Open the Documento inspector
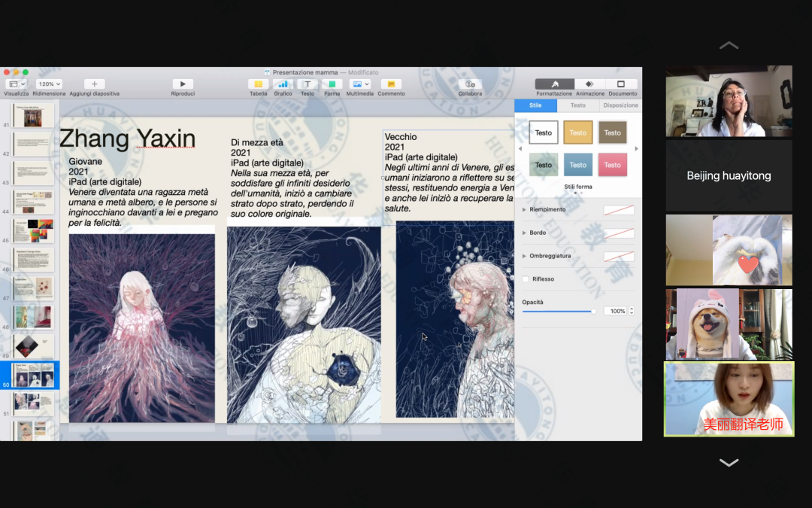 coord(622,84)
